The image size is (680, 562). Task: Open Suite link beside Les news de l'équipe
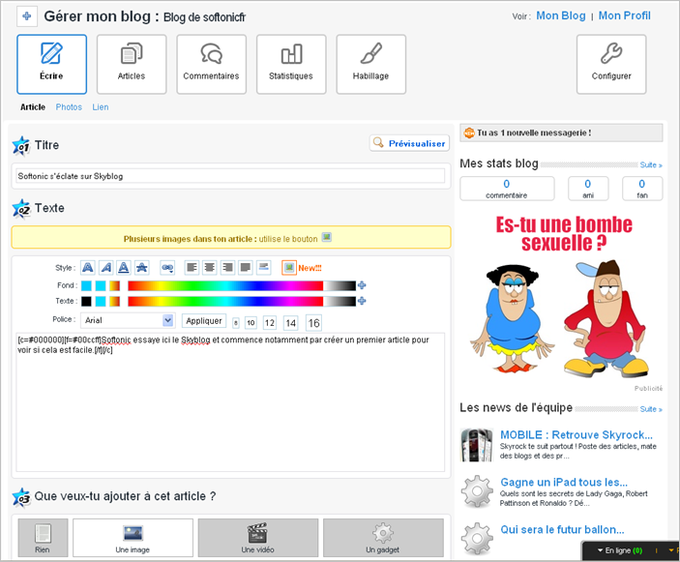coord(651,409)
